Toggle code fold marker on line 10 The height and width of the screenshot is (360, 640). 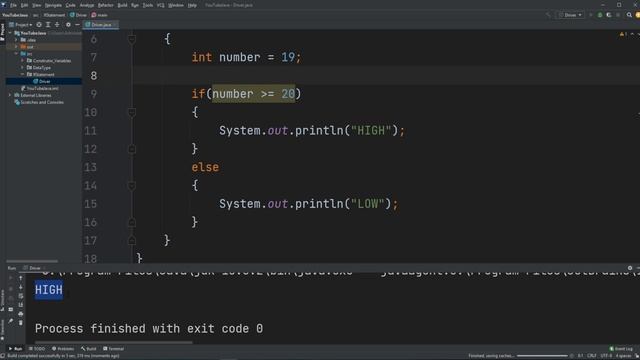pos(132,112)
